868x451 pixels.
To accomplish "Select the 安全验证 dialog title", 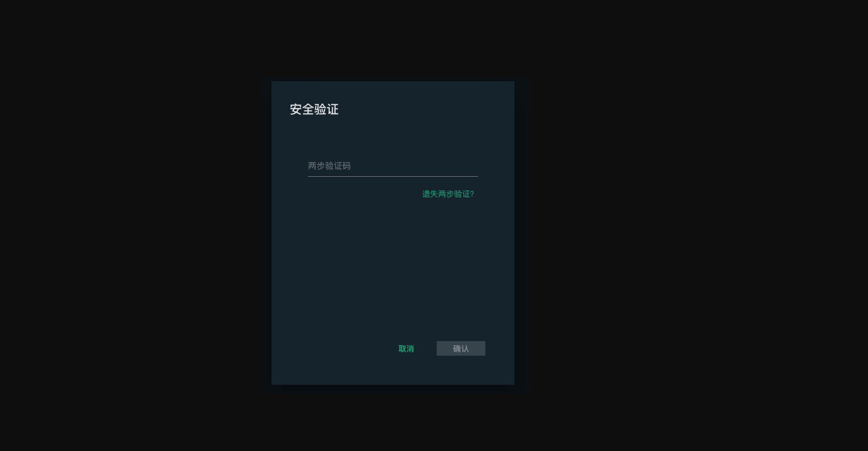I will coord(314,109).
